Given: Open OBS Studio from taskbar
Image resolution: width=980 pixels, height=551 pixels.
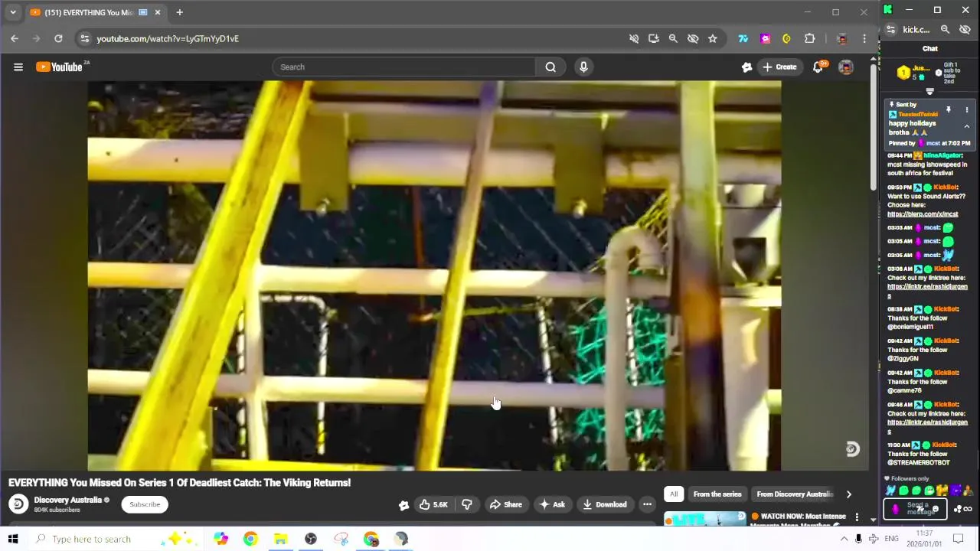Looking at the screenshot, I should pyautogui.click(x=311, y=539).
